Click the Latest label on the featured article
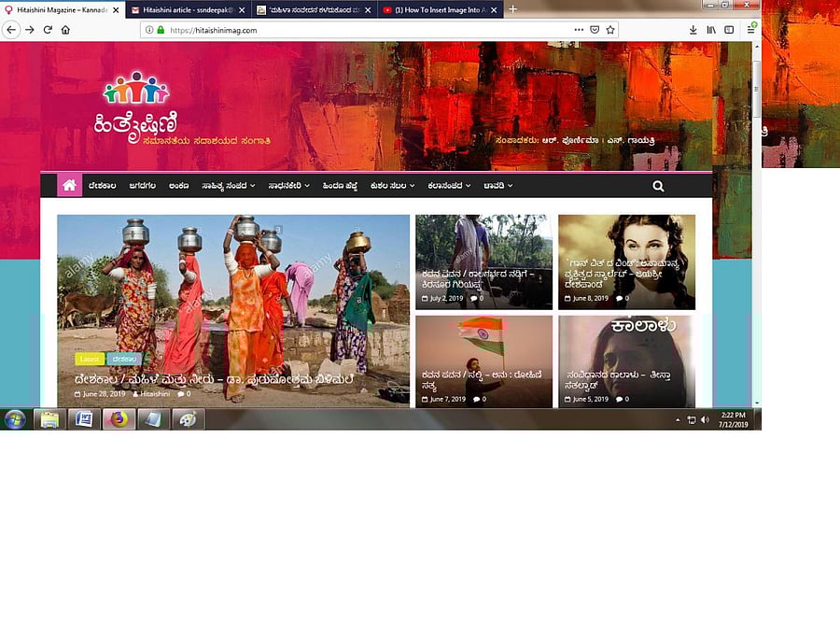 click(x=90, y=359)
